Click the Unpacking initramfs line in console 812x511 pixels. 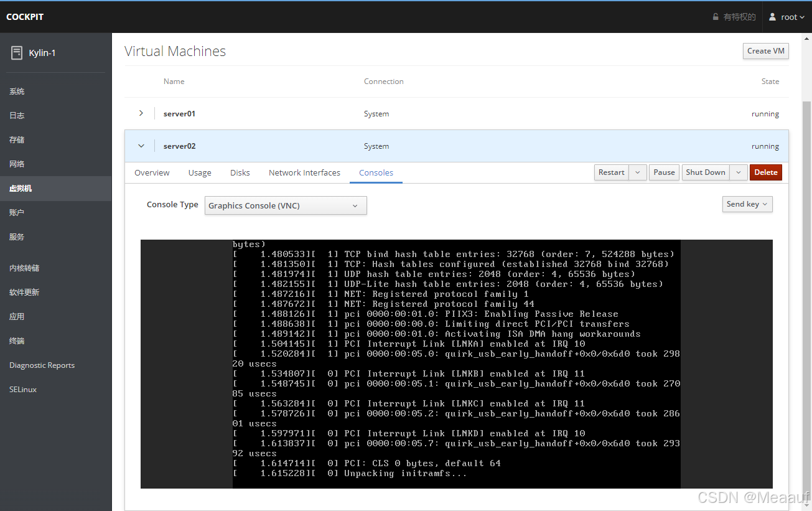coord(350,474)
